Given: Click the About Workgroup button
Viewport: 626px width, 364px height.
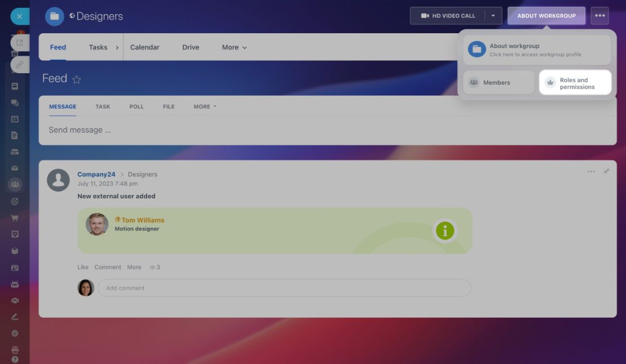Looking at the screenshot, I should [x=546, y=16].
